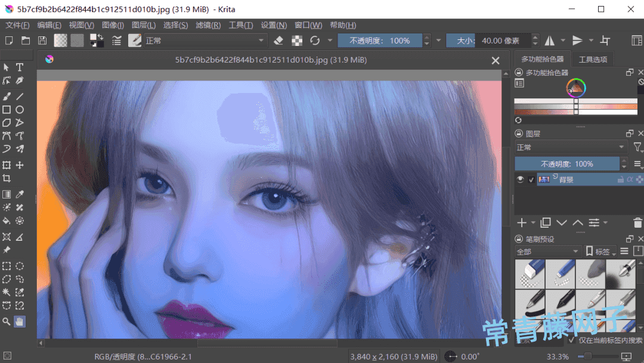The width and height of the screenshot is (644, 363).
Task: Select the Move tool
Action: pyautogui.click(x=19, y=165)
